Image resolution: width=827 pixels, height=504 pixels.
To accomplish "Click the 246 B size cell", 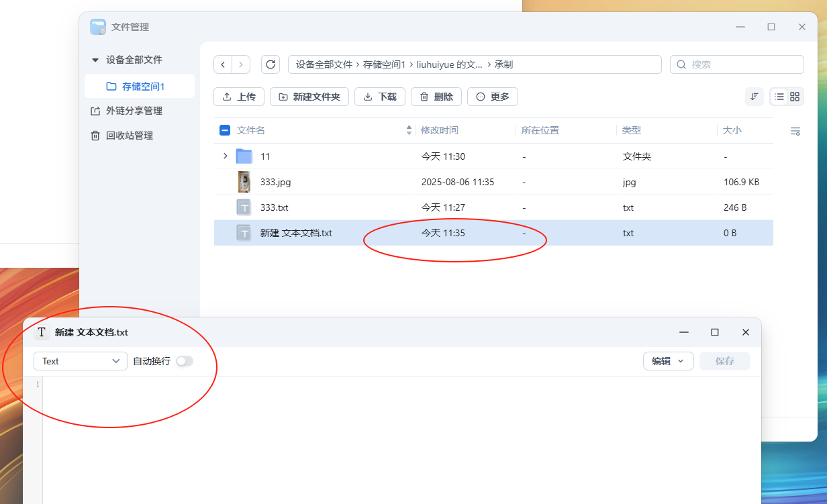I will [x=735, y=207].
